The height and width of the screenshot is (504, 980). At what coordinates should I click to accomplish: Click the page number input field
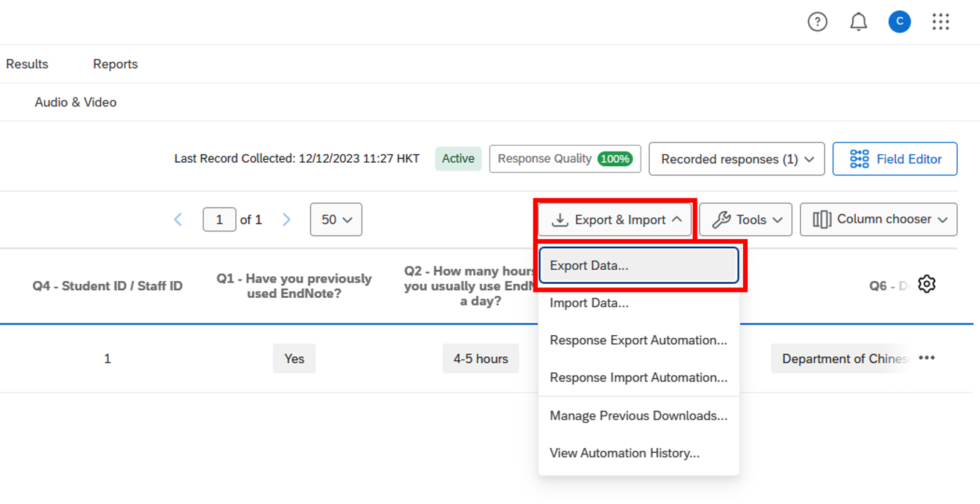(x=219, y=219)
